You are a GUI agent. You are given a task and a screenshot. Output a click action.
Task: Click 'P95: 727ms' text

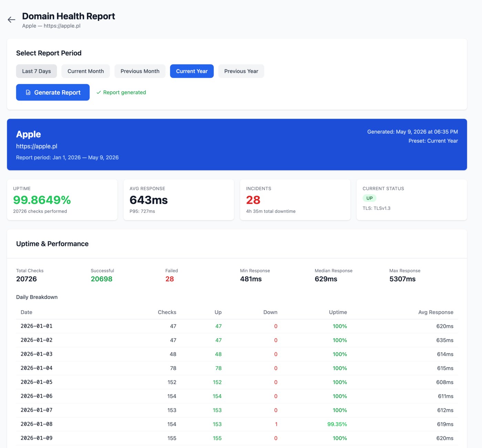[x=142, y=211]
